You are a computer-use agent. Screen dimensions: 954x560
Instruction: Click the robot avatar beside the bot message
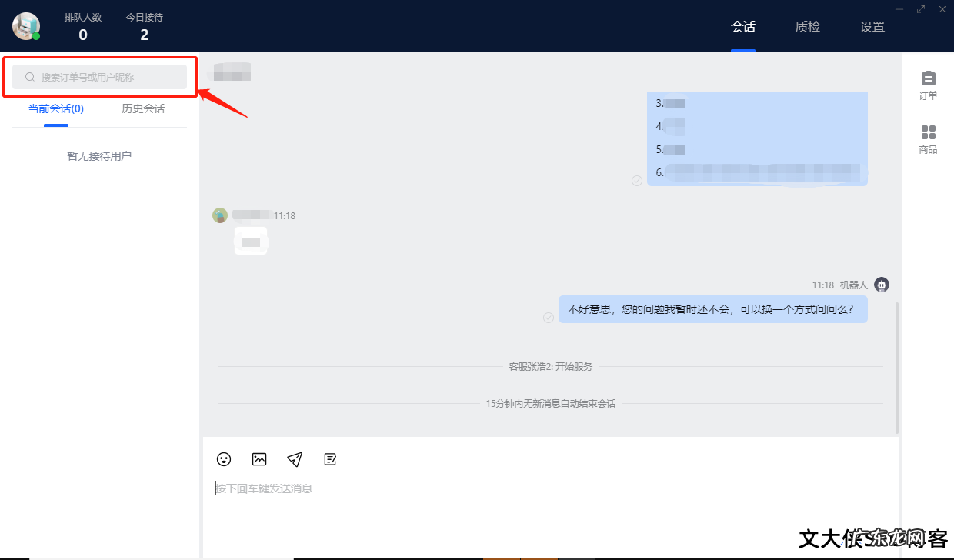(x=881, y=285)
